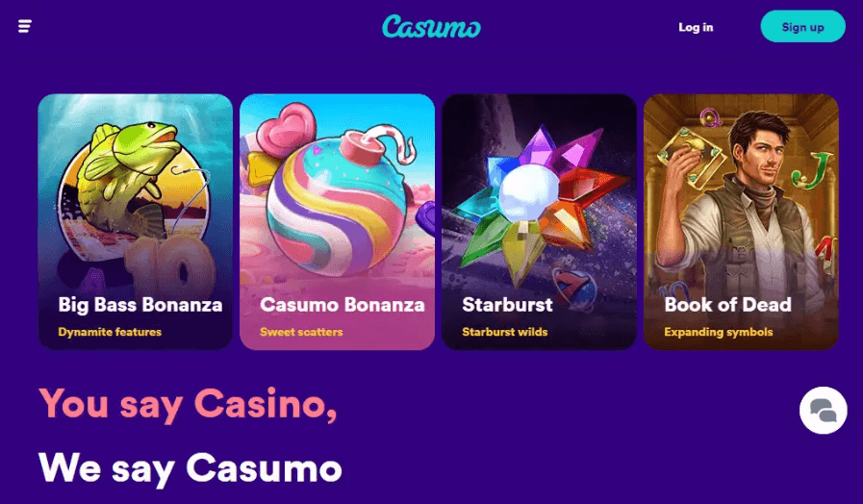Open the live chat bubble icon
Viewport: 863px width, 504px height.
(x=823, y=411)
